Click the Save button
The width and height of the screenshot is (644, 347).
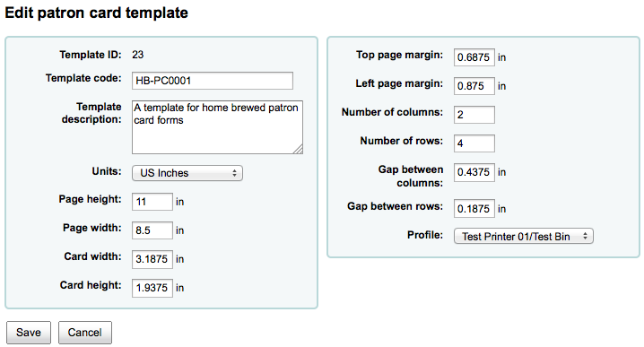pyautogui.click(x=29, y=333)
